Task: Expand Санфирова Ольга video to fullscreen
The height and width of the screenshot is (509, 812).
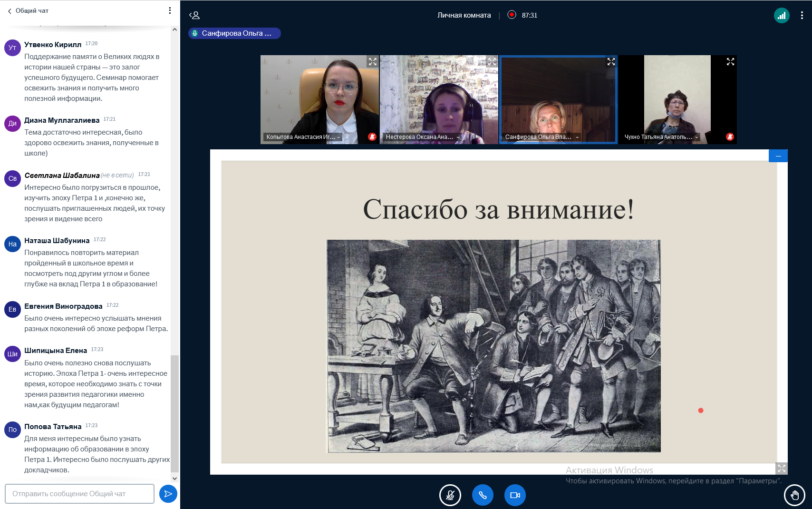Action: 611,62
